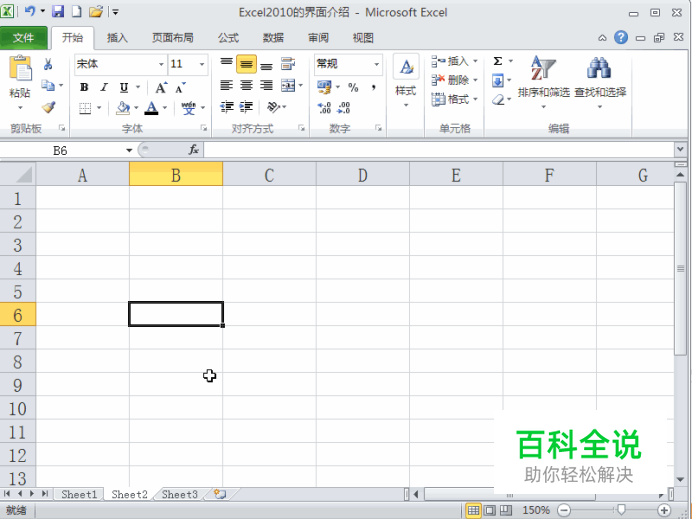Switch to the 公式 ribbon tab
Image resolution: width=692 pixels, height=519 pixels.
click(228, 38)
